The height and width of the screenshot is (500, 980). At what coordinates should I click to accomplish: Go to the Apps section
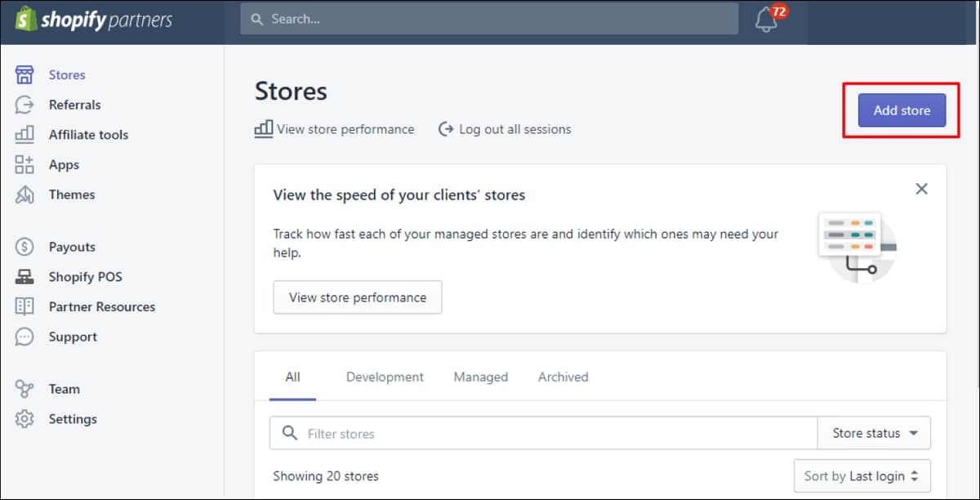[64, 165]
